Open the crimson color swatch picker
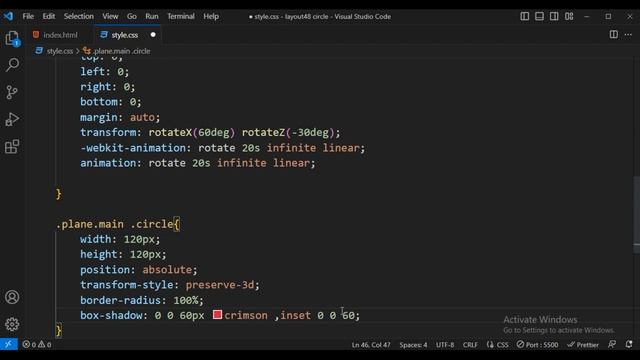Viewport: 640px width, 360px height. [x=218, y=315]
